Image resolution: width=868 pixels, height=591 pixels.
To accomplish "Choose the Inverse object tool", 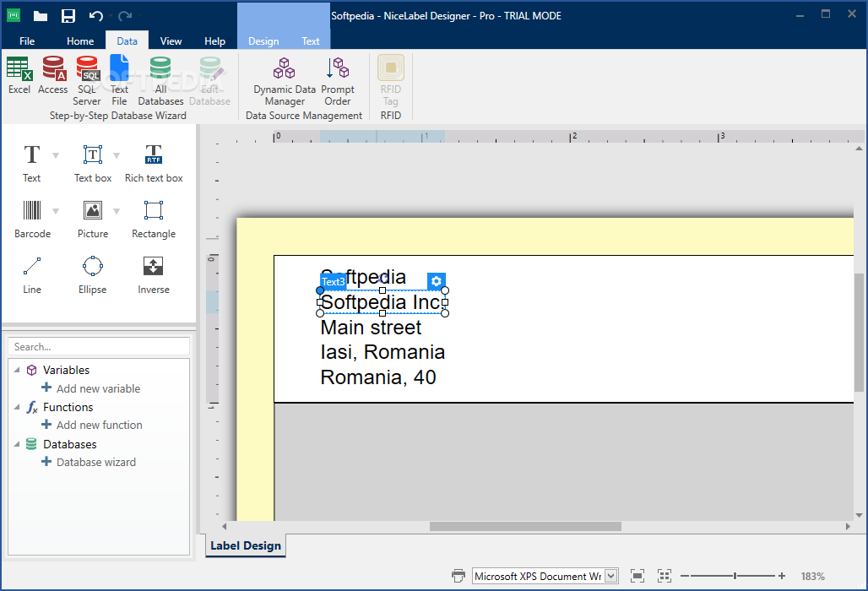I will 154,274.
